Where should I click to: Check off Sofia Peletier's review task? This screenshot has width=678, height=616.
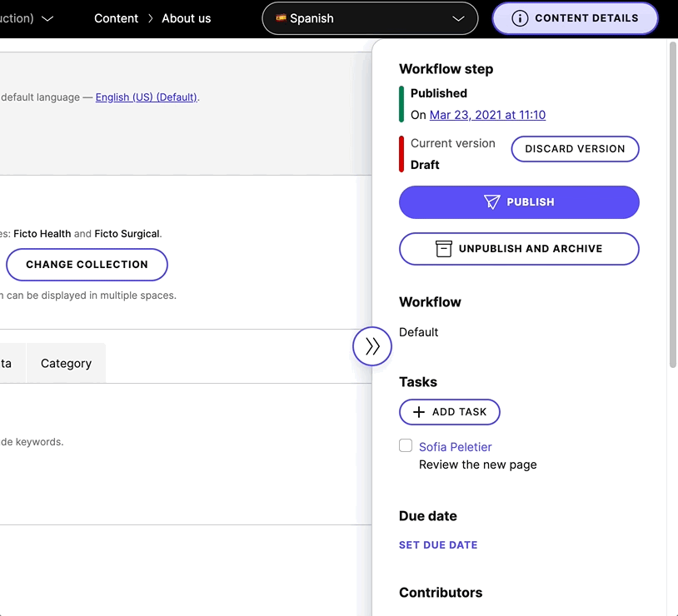point(406,445)
